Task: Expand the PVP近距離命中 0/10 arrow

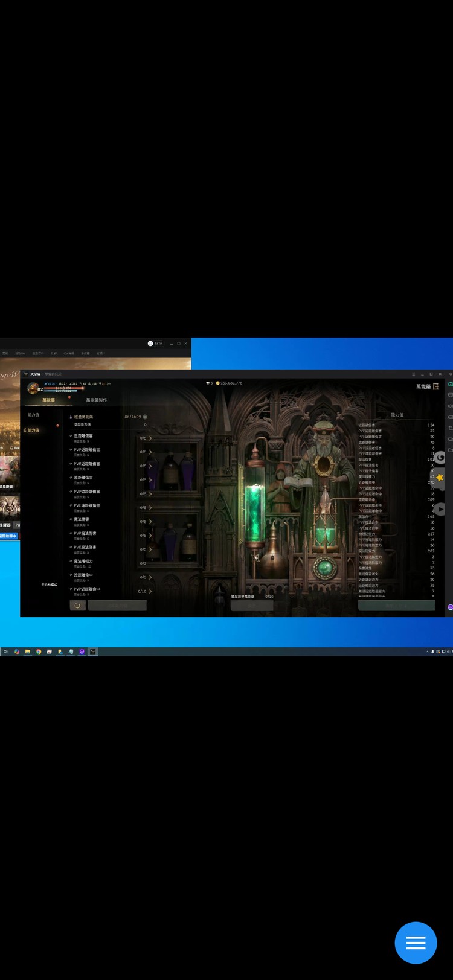Action: pos(150,591)
